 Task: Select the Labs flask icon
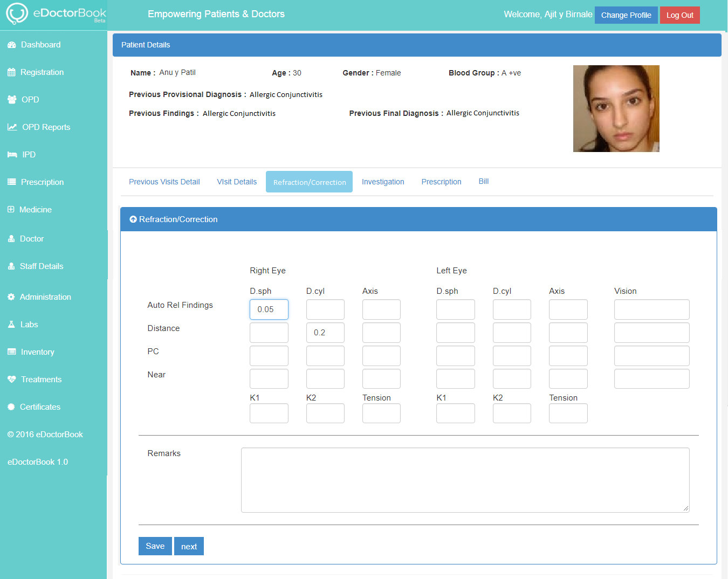click(x=11, y=325)
